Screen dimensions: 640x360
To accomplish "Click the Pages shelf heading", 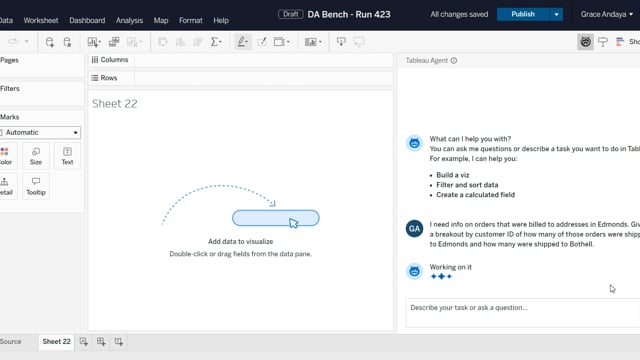I will (x=9, y=60).
